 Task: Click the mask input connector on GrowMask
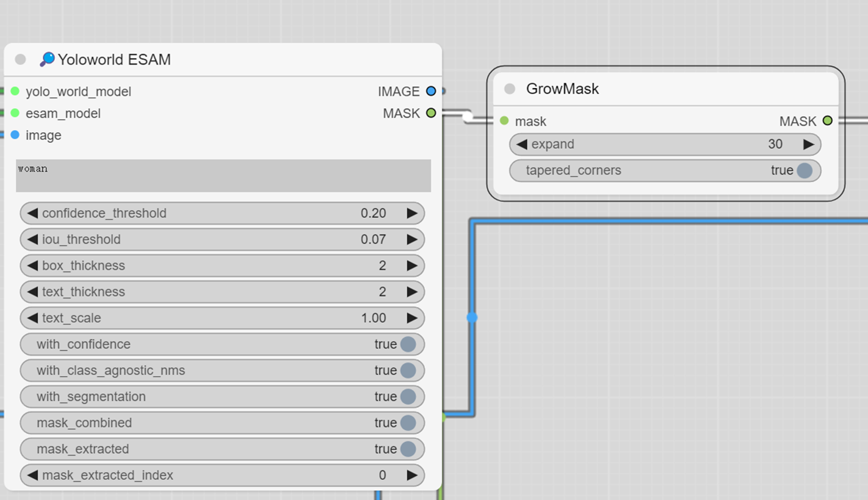[504, 121]
